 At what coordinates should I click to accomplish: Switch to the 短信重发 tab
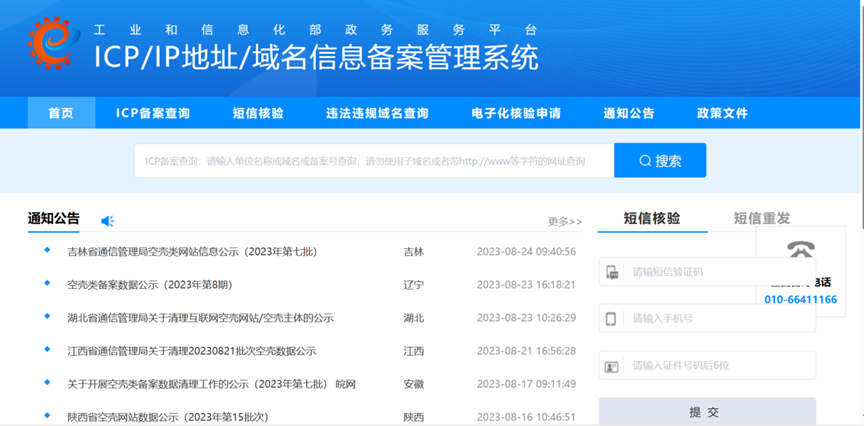pos(762,218)
